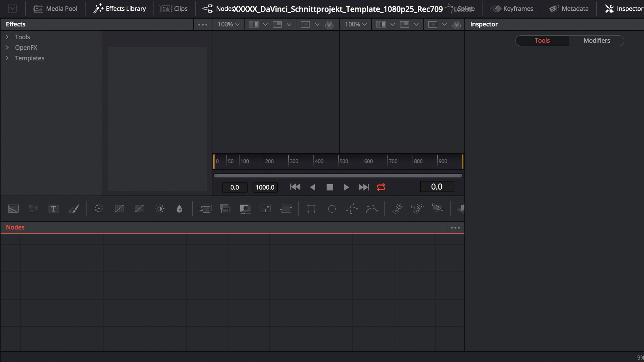Toggle the Inspector panel button
The height and width of the screenshot is (362, 644).
point(624,9)
